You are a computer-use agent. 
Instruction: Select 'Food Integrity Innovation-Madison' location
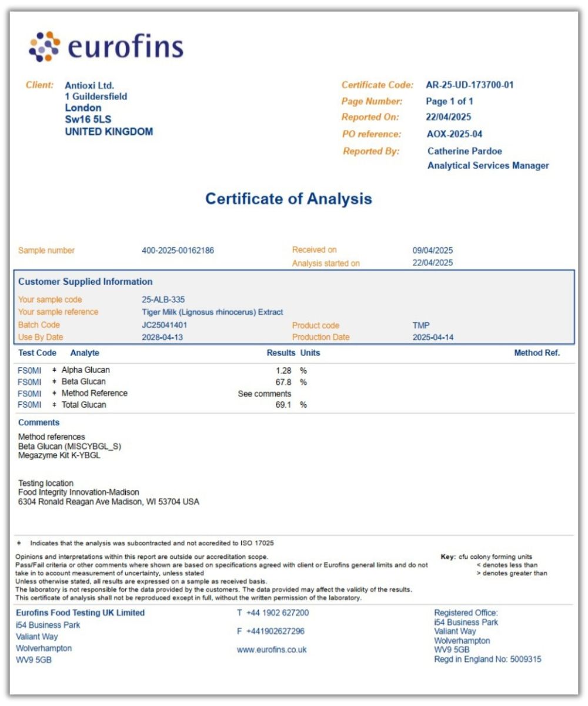click(79, 492)
